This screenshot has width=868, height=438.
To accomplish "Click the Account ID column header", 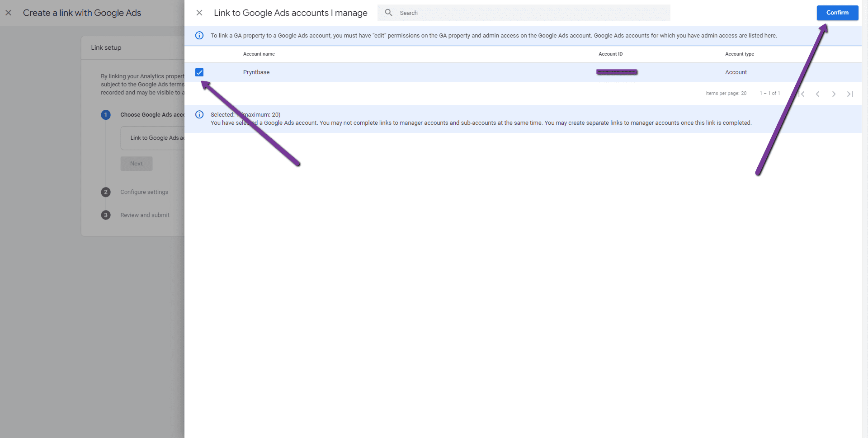I will click(610, 54).
